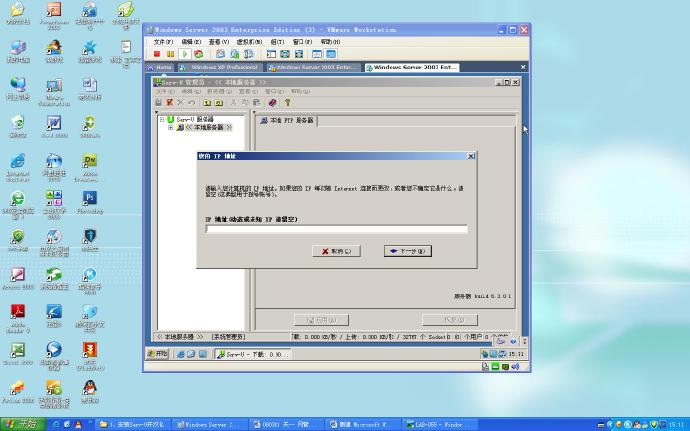The image size is (690, 431).
Task: Click the console view icon in VMware toolbar
Action: click(331, 54)
